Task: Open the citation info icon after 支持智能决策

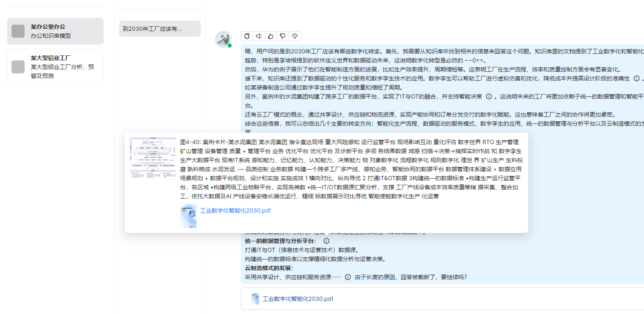Action: (489, 96)
